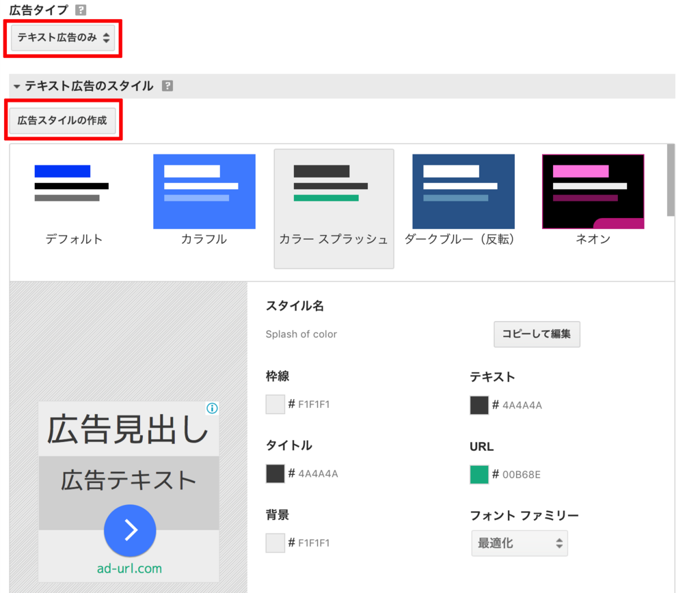Click the 背景 hex value F1F1F1
Image resolution: width=700 pixels, height=593 pixels.
(314, 543)
